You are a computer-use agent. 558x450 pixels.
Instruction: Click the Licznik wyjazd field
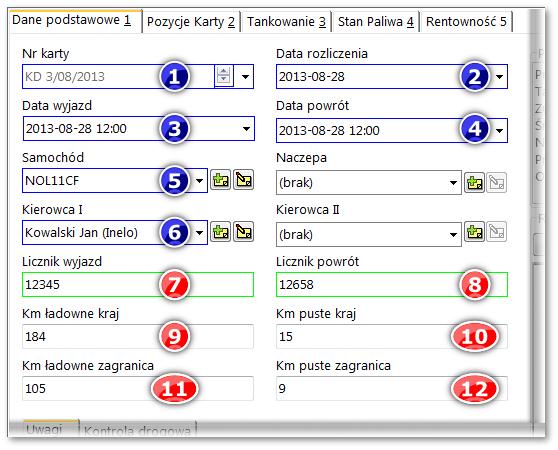coord(138,285)
